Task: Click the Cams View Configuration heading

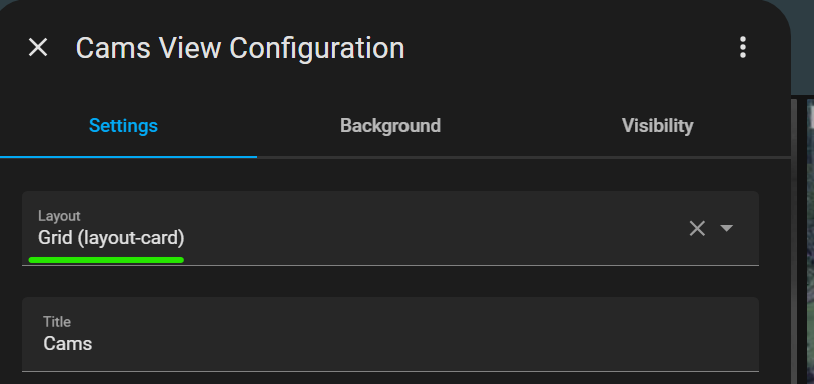Action: 240,48
